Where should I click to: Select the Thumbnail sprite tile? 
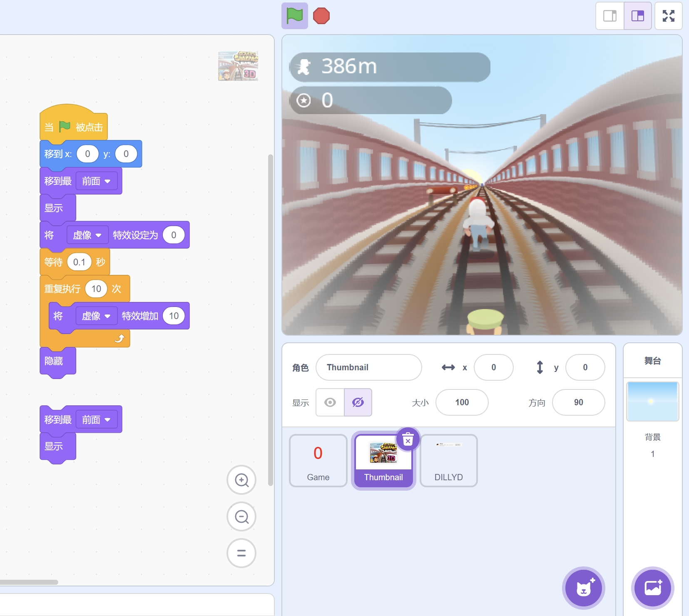[383, 461]
